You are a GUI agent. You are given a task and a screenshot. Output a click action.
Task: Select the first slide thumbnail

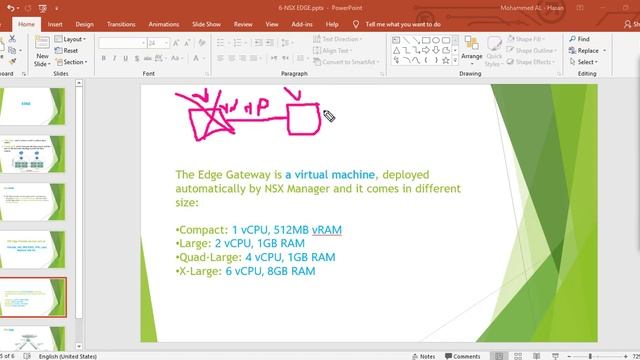pyautogui.click(x=33, y=106)
